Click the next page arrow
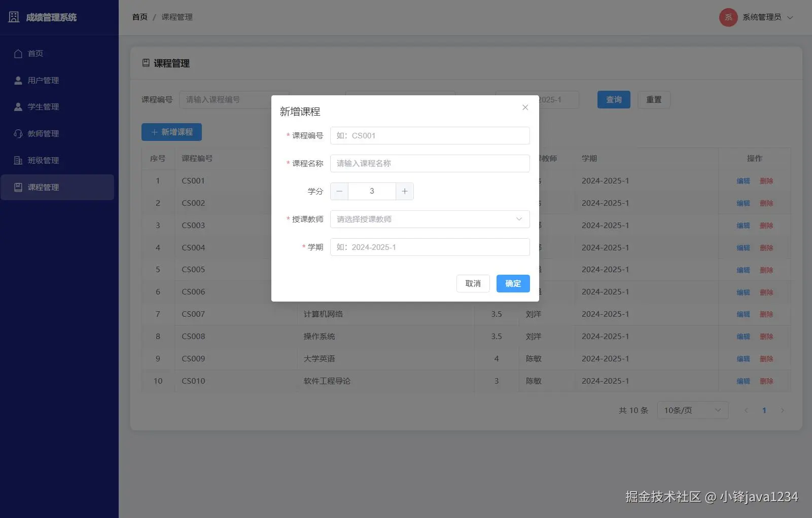812x518 pixels. (783, 410)
